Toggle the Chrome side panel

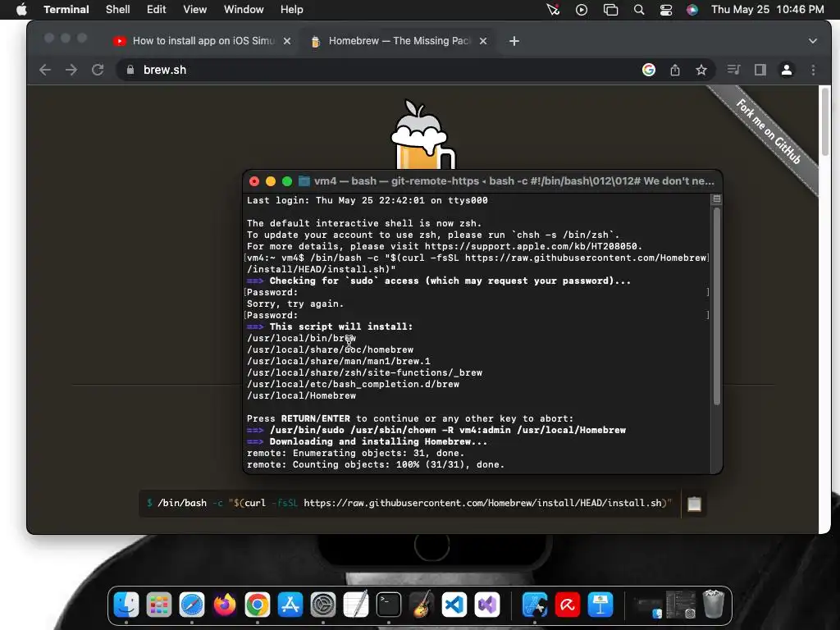pyautogui.click(x=760, y=70)
